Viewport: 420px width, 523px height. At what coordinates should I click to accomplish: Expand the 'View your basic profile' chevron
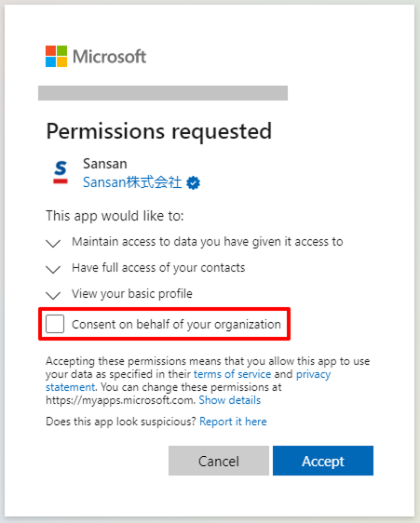click(53, 295)
